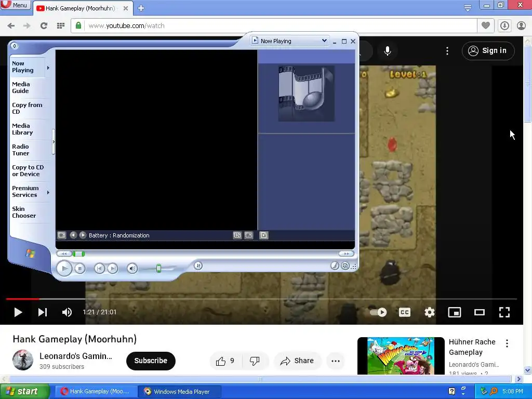Toggle the playlist pane in Media Player
This screenshot has height=399, width=532.
(x=263, y=235)
